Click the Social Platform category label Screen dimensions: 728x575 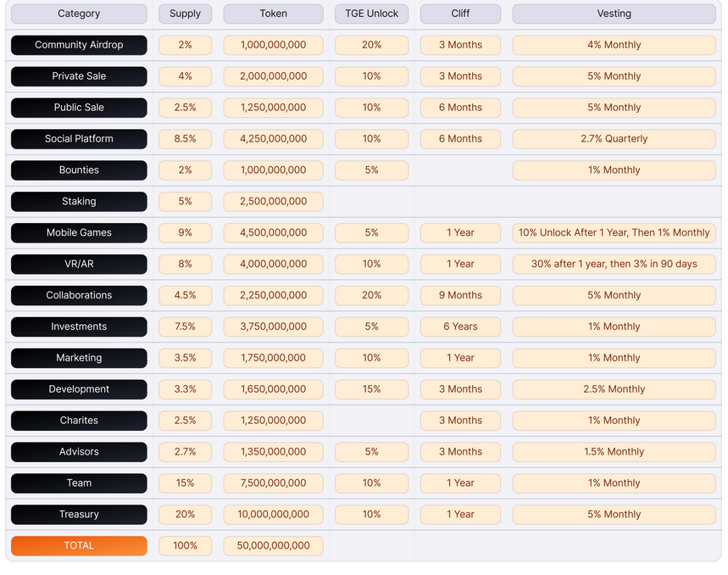[x=79, y=139]
